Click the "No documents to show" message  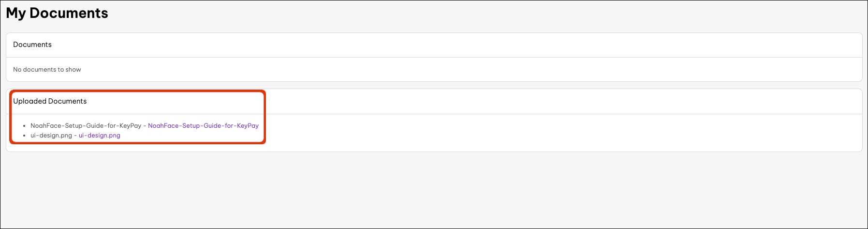pyautogui.click(x=47, y=70)
